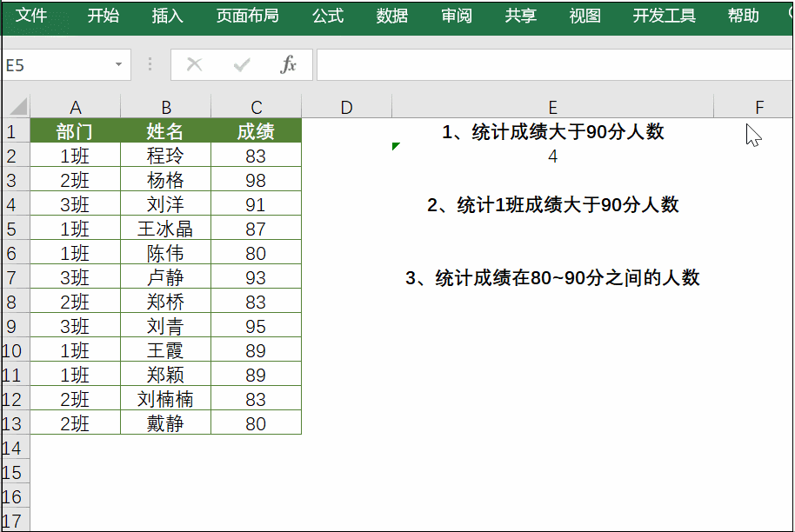Image resolution: width=795 pixels, height=532 pixels.
Task: Click the result cell showing 4
Action: coord(552,156)
